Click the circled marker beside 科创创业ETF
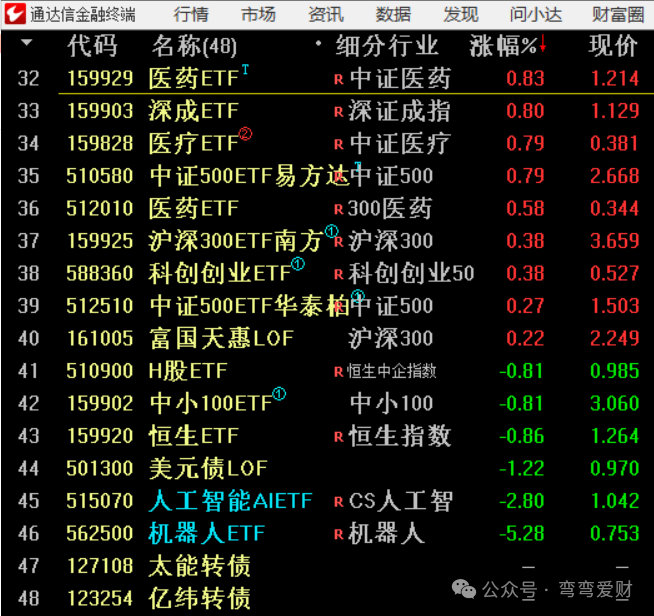The image size is (654, 616). tap(297, 265)
